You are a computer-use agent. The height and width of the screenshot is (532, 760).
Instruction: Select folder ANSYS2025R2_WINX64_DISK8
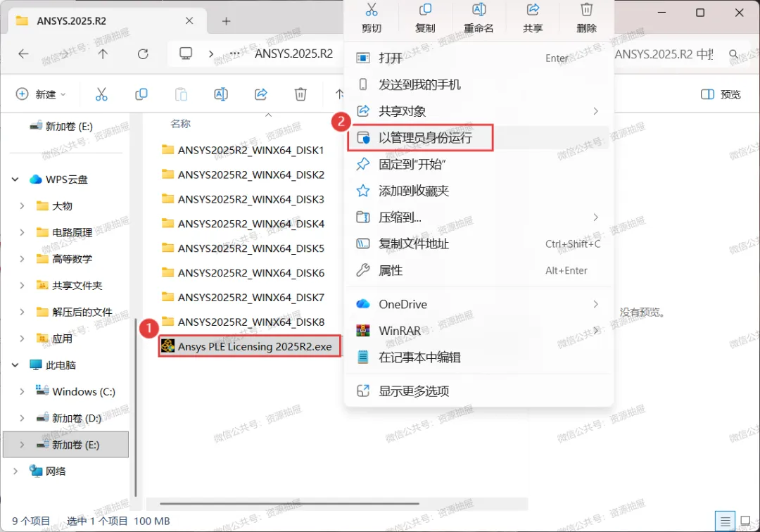(243, 322)
